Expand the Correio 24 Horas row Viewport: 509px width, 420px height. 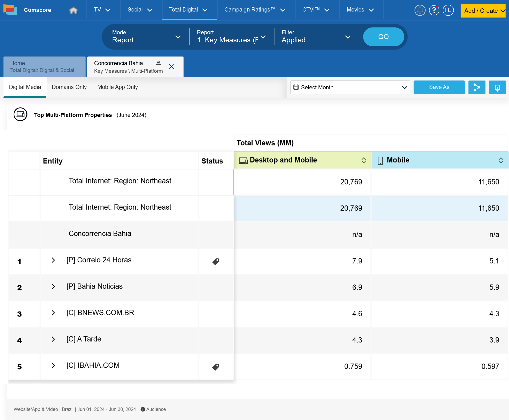[53, 260]
